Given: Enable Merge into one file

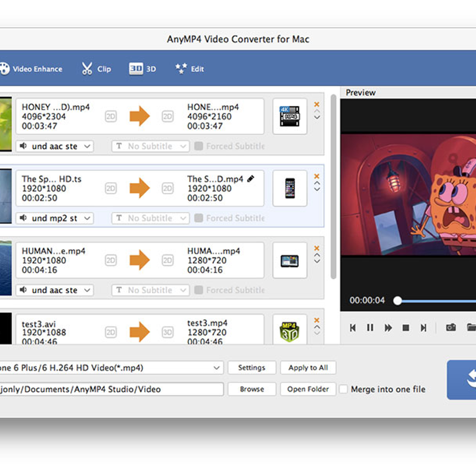Looking at the screenshot, I should point(344,389).
